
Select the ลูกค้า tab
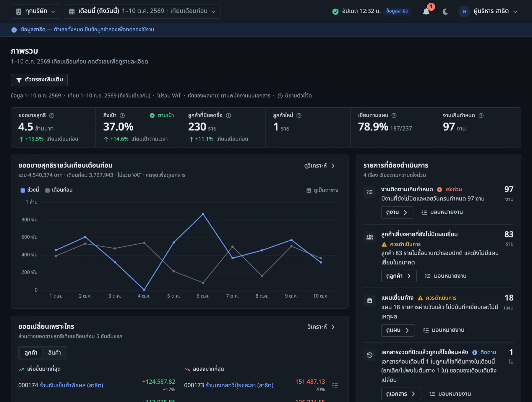tap(31, 353)
